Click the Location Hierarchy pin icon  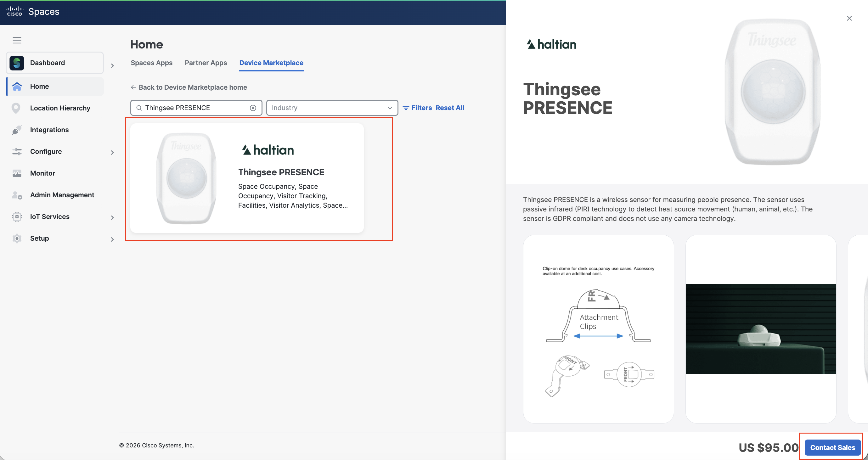[16, 108]
